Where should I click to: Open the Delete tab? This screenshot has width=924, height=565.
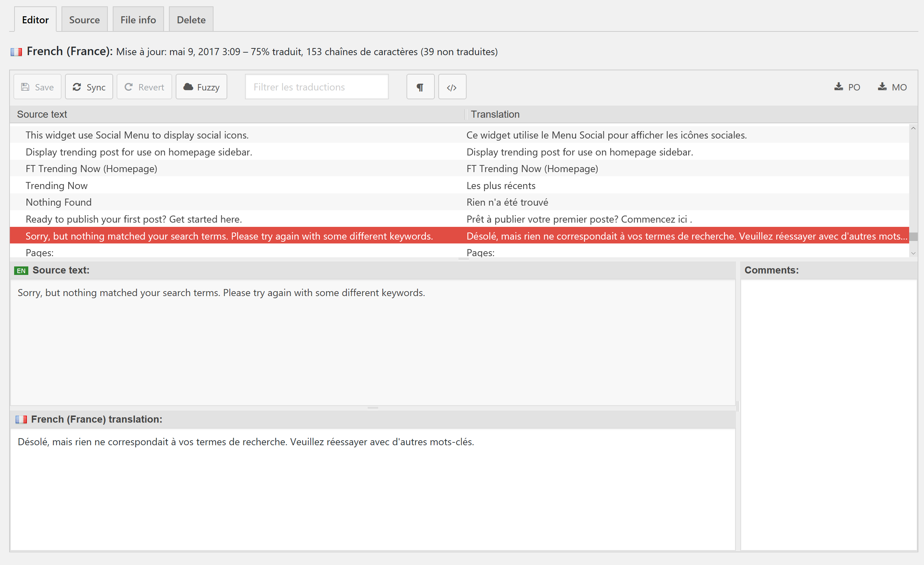point(191,19)
